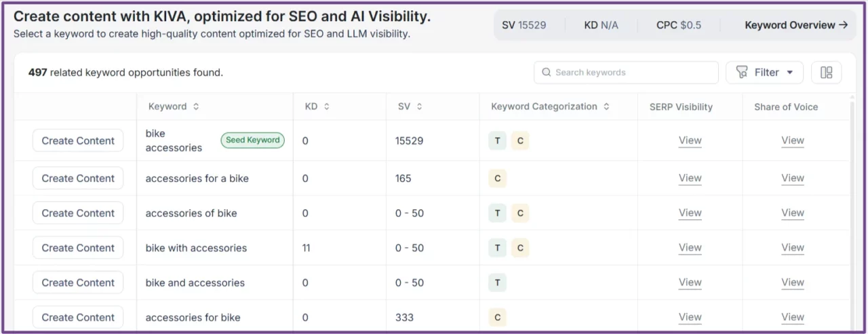Click the column layout icon button
The width and height of the screenshot is (868, 334).
click(826, 73)
